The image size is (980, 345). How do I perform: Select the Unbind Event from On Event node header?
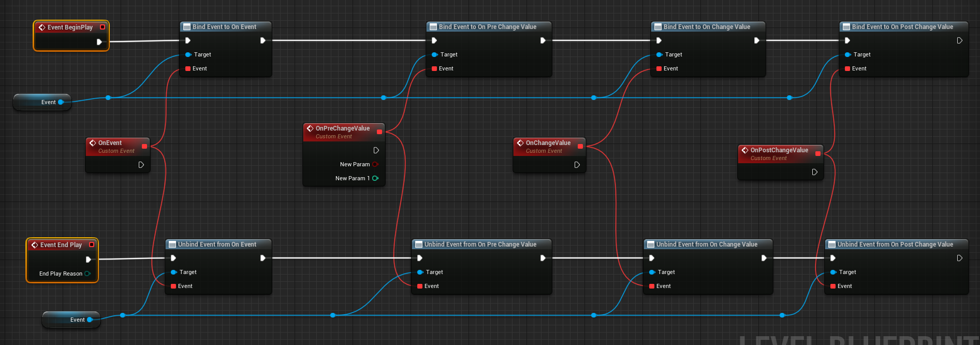tap(217, 245)
